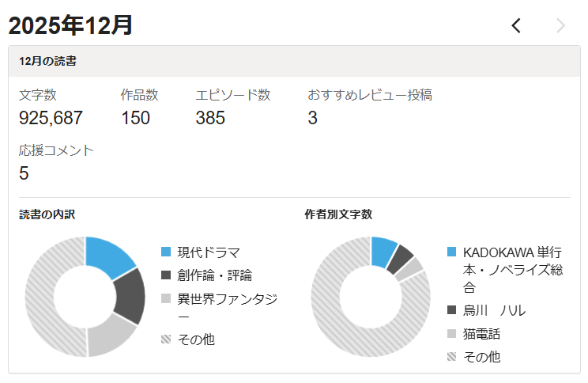Click the dark 烏川 ハル legend swatch

pos(451,310)
